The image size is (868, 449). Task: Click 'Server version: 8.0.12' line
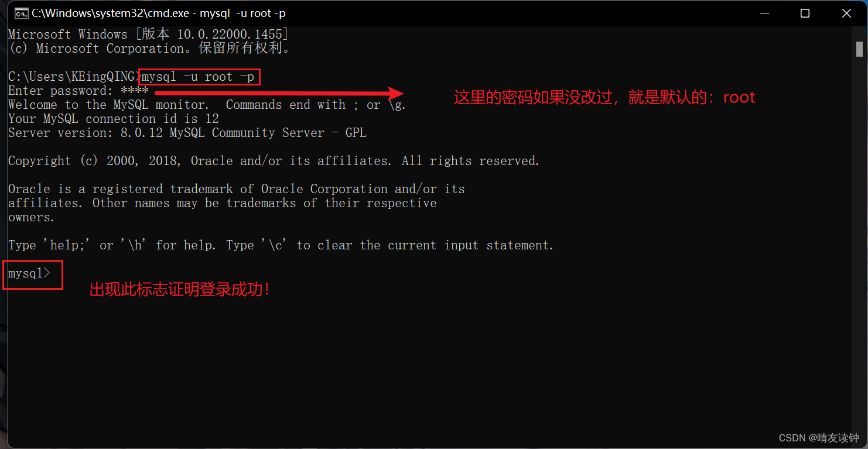click(187, 133)
